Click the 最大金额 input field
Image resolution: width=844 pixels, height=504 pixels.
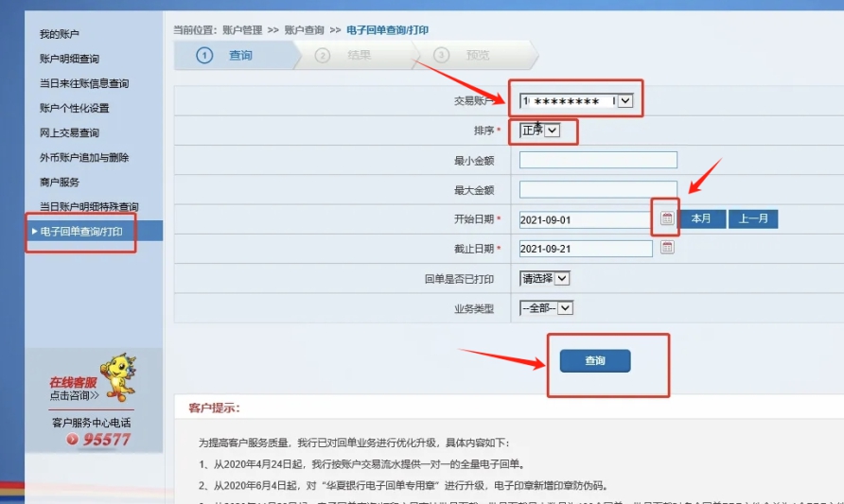pyautogui.click(x=598, y=189)
